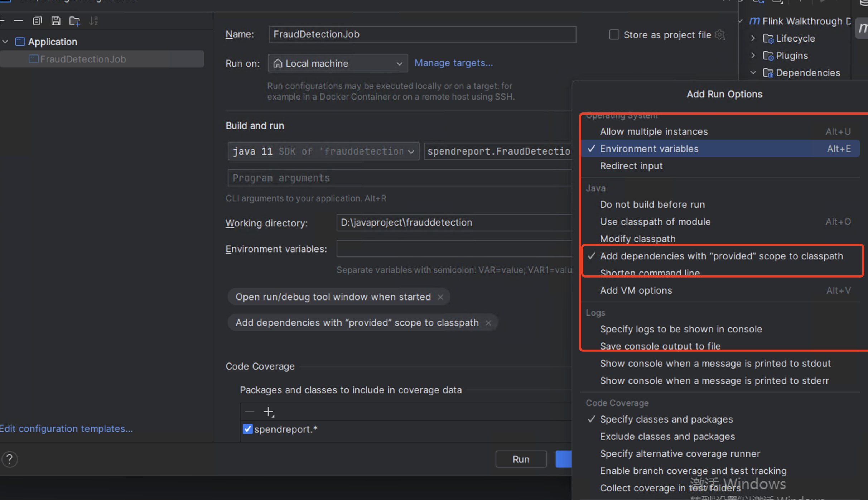Toggle Add dependencies with provided scope option
The height and width of the screenshot is (500, 868).
coord(721,256)
